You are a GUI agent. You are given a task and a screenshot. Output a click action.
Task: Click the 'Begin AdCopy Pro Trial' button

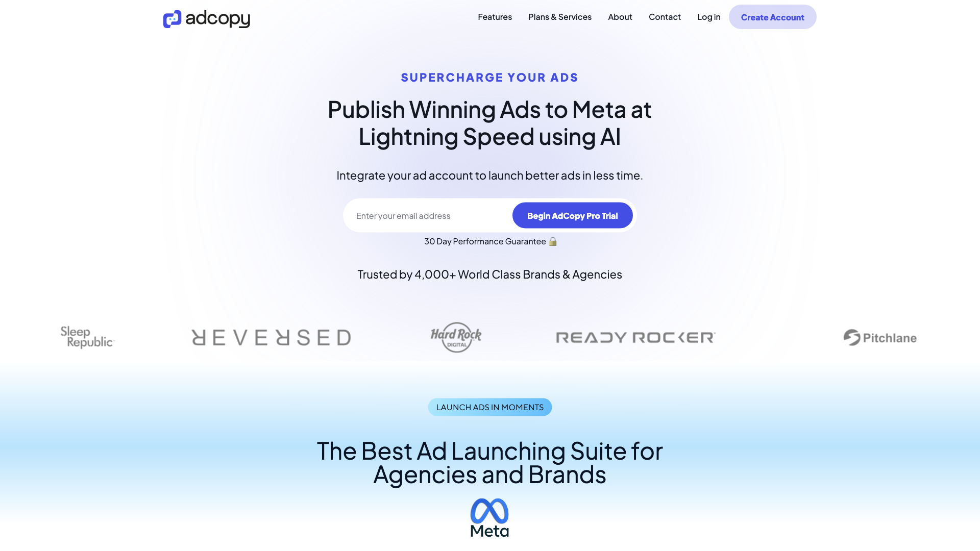click(x=572, y=215)
